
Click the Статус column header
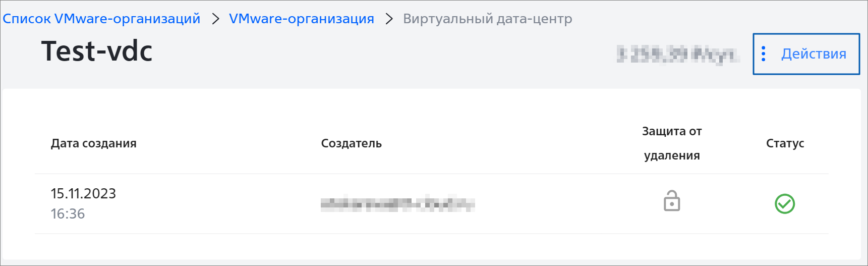785,143
